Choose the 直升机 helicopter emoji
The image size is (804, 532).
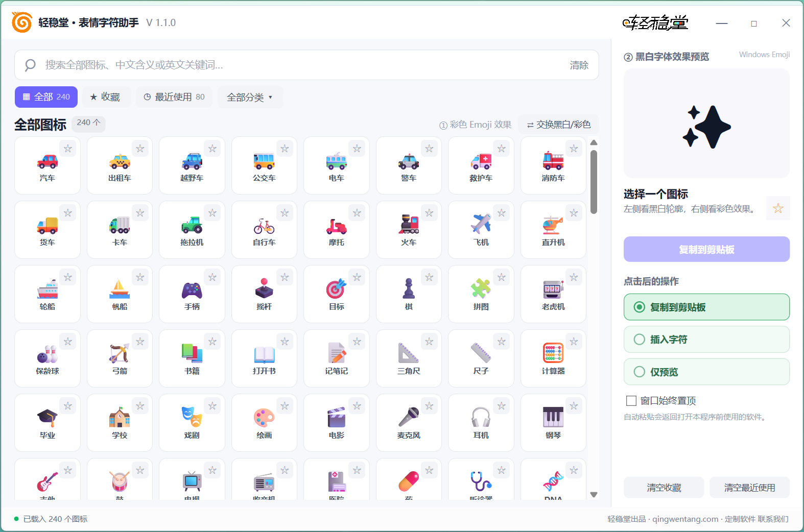553,230
